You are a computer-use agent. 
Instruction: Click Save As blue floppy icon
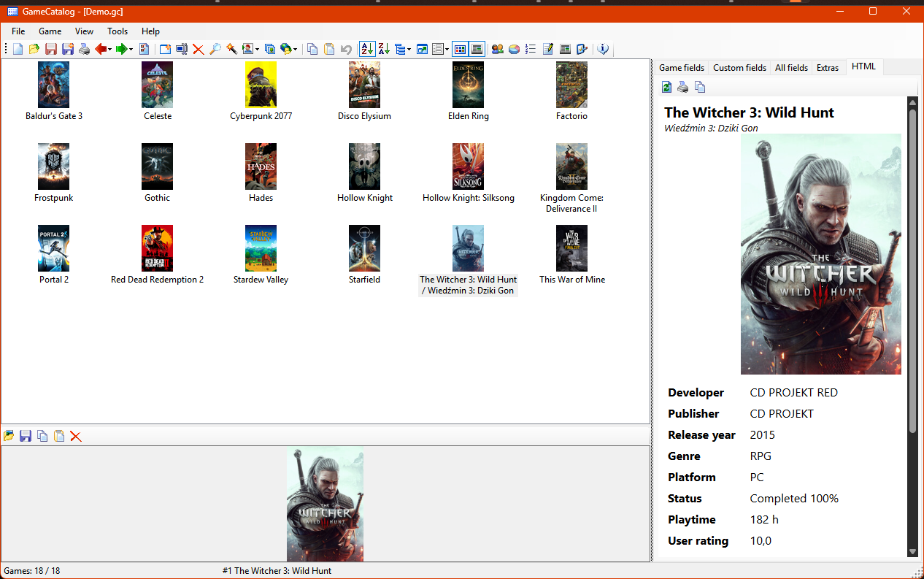point(68,49)
